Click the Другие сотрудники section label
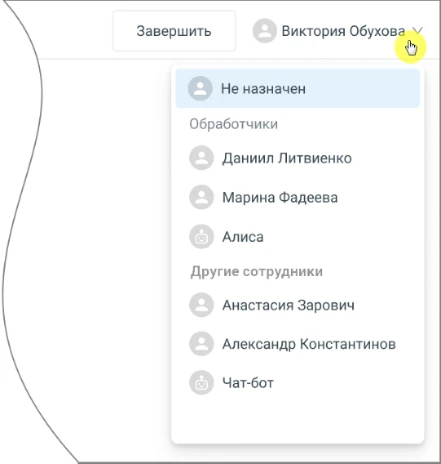This screenshot has height=464, width=441. [257, 271]
